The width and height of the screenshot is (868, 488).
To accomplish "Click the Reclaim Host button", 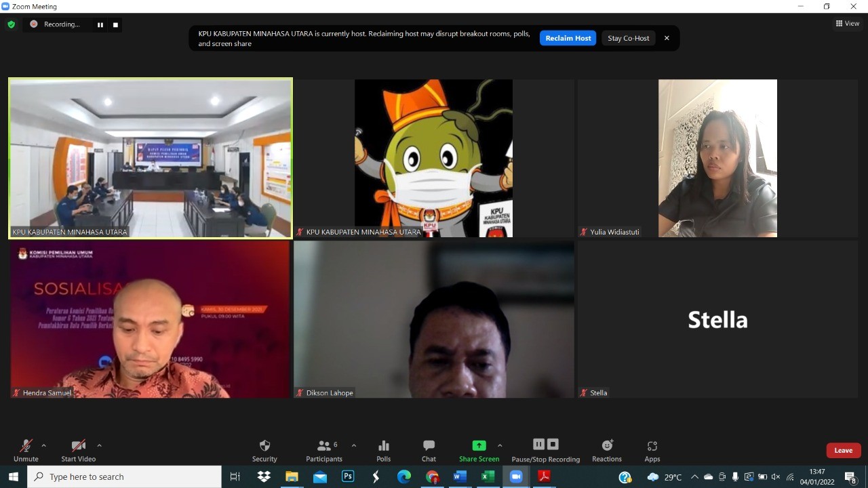I will click(568, 38).
